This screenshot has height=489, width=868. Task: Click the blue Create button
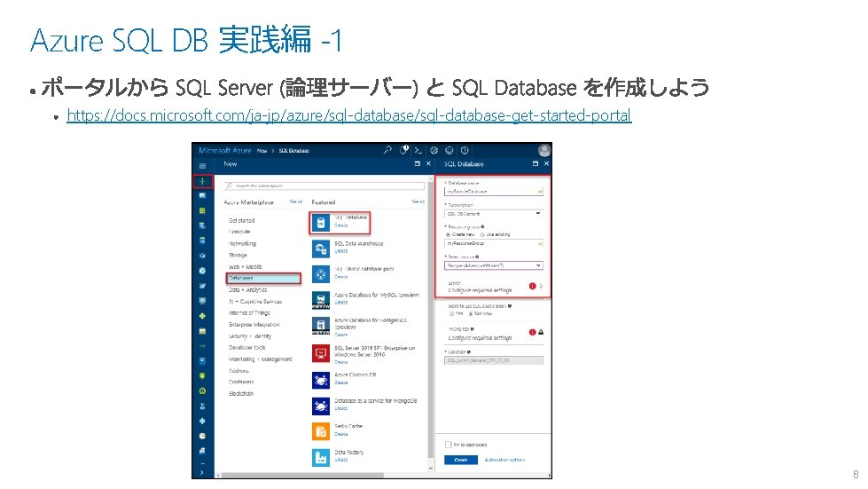click(x=461, y=461)
